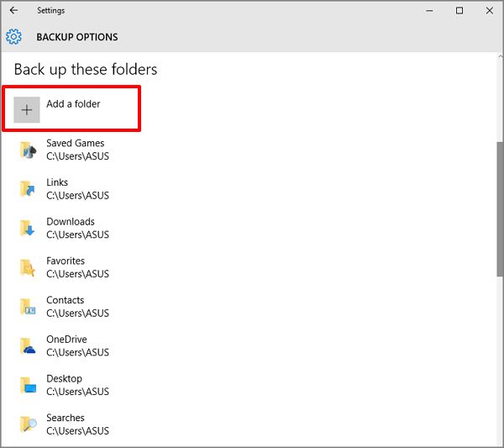The image size is (504, 448).
Task: Close the Settings window
Action: [489, 11]
